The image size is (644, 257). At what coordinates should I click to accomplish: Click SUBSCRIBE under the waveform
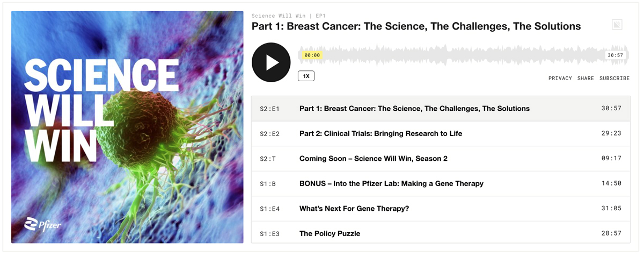pos(614,78)
